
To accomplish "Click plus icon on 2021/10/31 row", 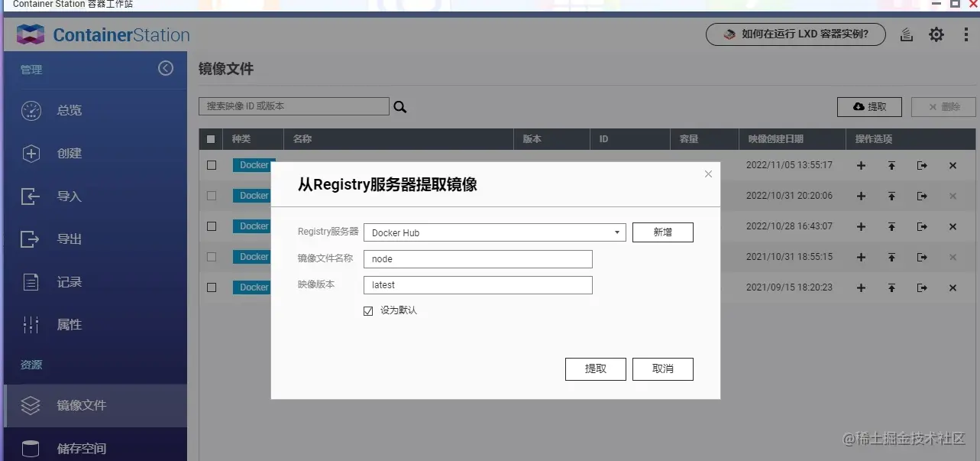I will (x=861, y=257).
